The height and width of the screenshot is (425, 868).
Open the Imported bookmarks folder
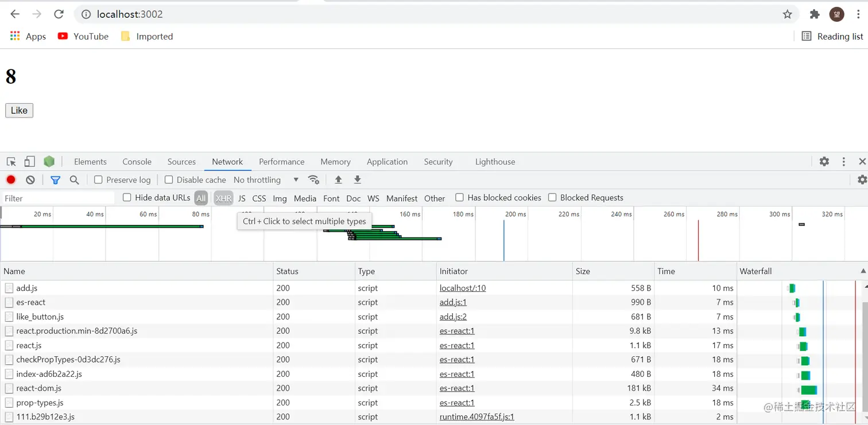[x=147, y=36]
